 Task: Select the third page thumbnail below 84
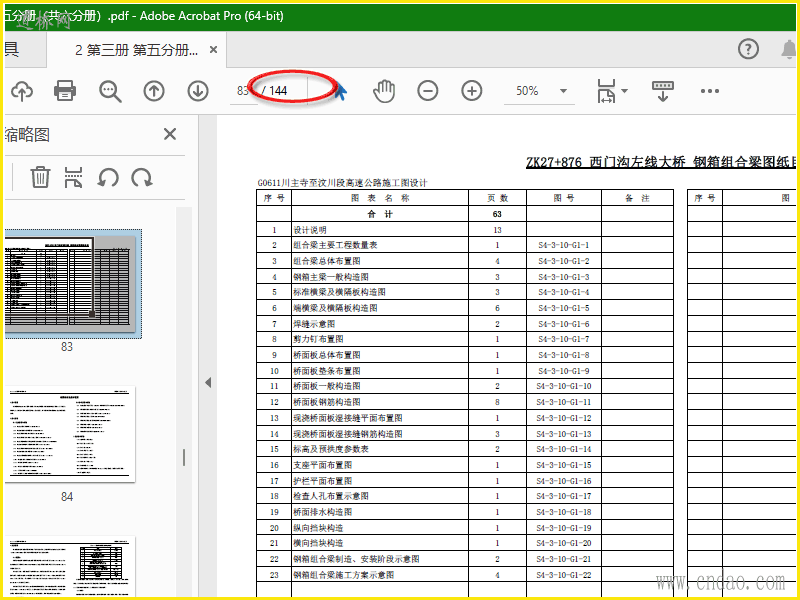[70, 566]
